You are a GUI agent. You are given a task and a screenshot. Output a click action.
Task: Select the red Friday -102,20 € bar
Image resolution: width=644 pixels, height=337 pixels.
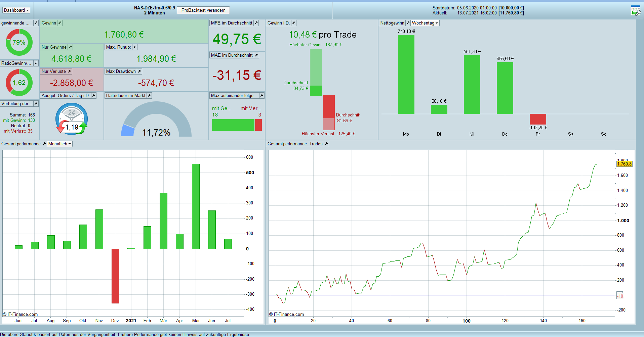pos(538,119)
